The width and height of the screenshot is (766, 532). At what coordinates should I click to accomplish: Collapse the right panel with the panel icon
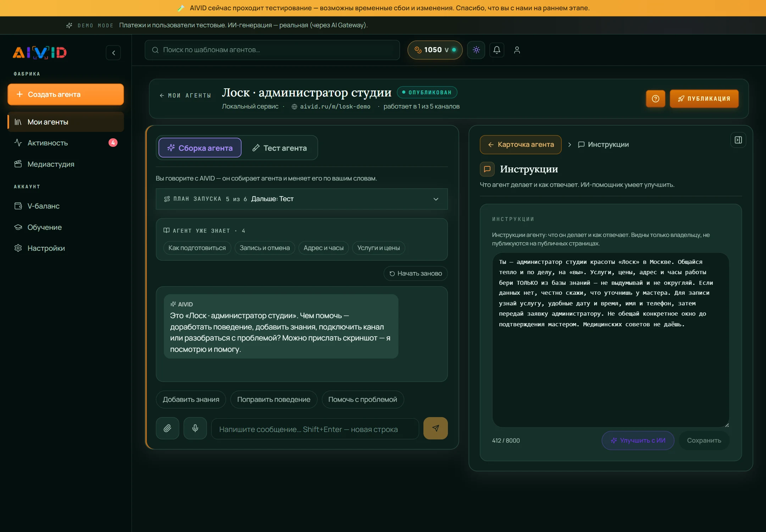[x=738, y=140]
